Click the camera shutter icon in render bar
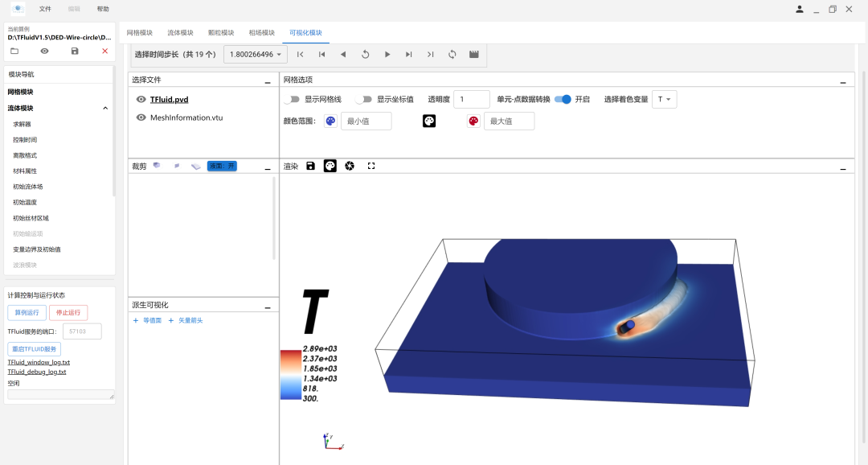This screenshot has height=465, width=868. tap(350, 166)
